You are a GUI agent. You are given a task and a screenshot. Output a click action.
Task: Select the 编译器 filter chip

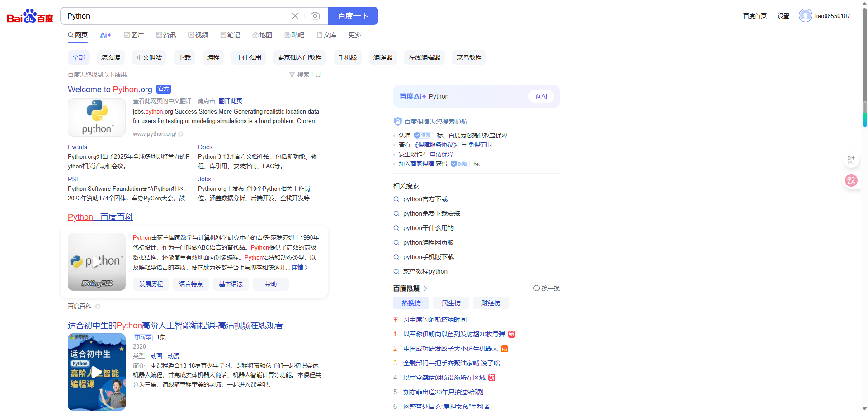tap(383, 57)
